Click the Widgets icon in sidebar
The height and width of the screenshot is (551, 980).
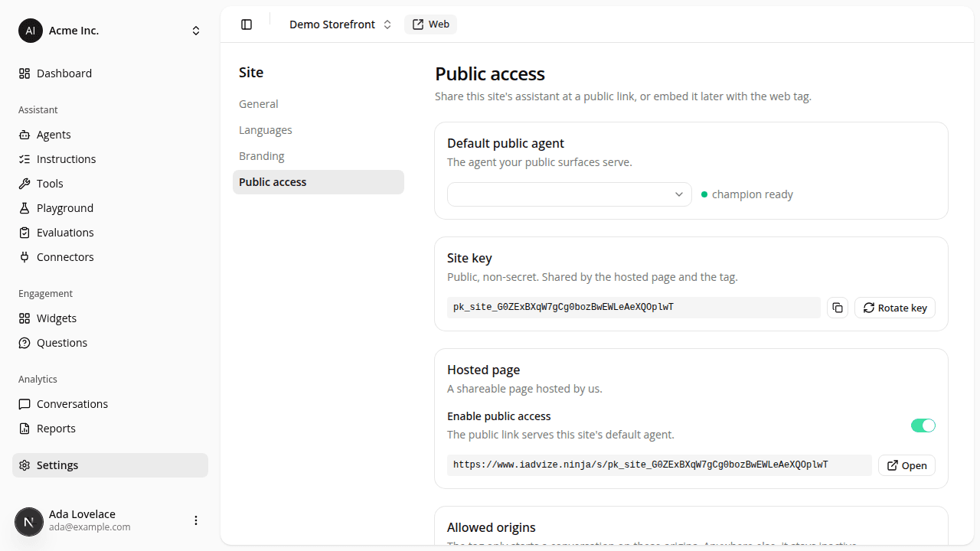tap(24, 318)
